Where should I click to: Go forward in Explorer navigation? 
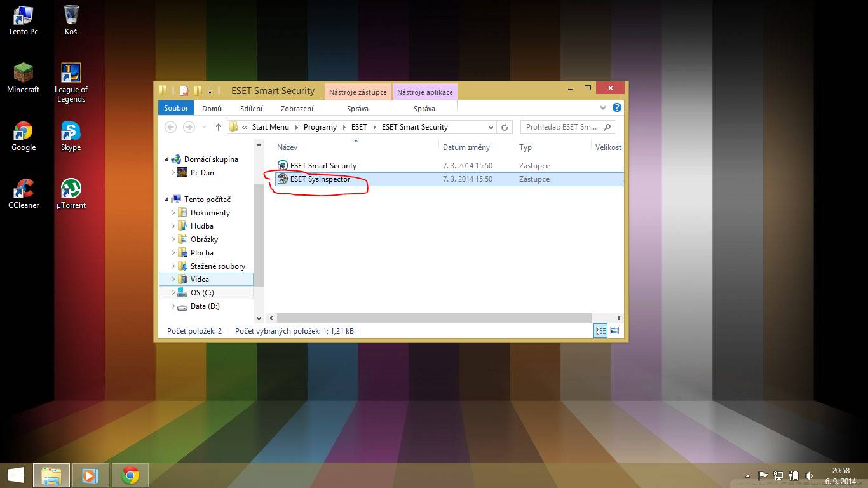coord(189,127)
